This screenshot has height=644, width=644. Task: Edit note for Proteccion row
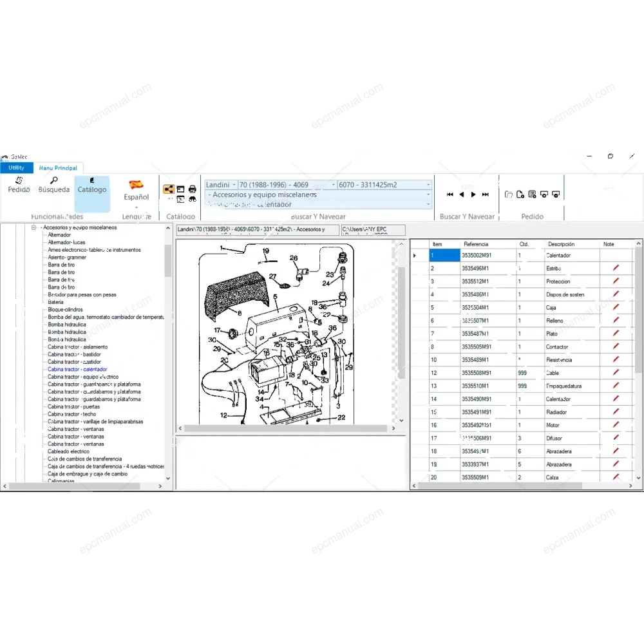click(x=616, y=281)
